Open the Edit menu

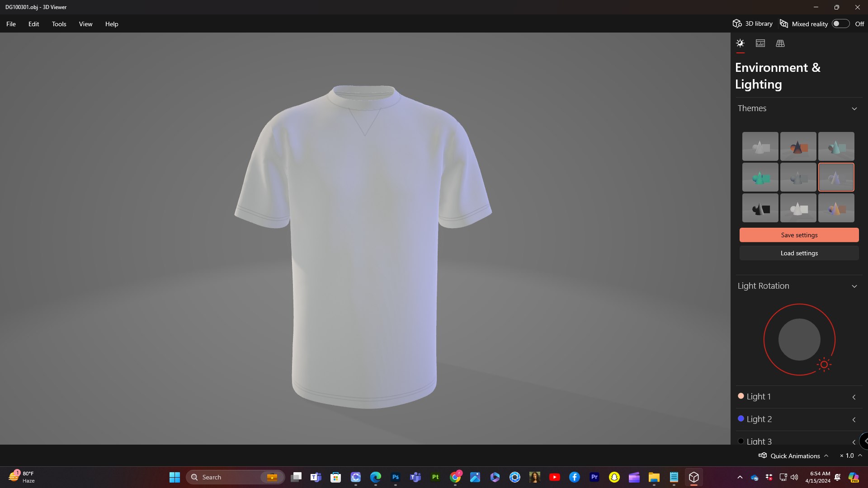(x=33, y=24)
